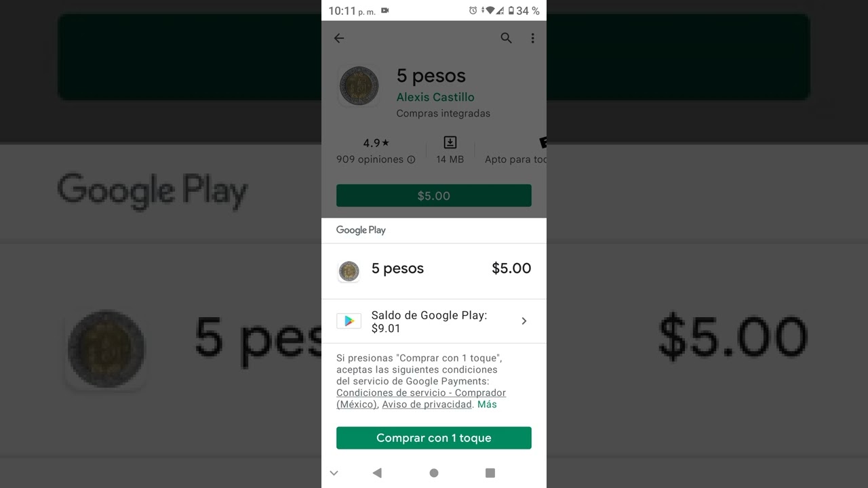Tap the Android recent apps square button

pos(490,473)
